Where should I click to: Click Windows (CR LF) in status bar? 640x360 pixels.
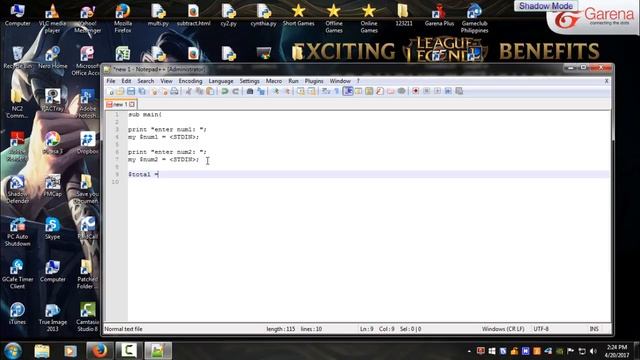[x=503, y=329]
